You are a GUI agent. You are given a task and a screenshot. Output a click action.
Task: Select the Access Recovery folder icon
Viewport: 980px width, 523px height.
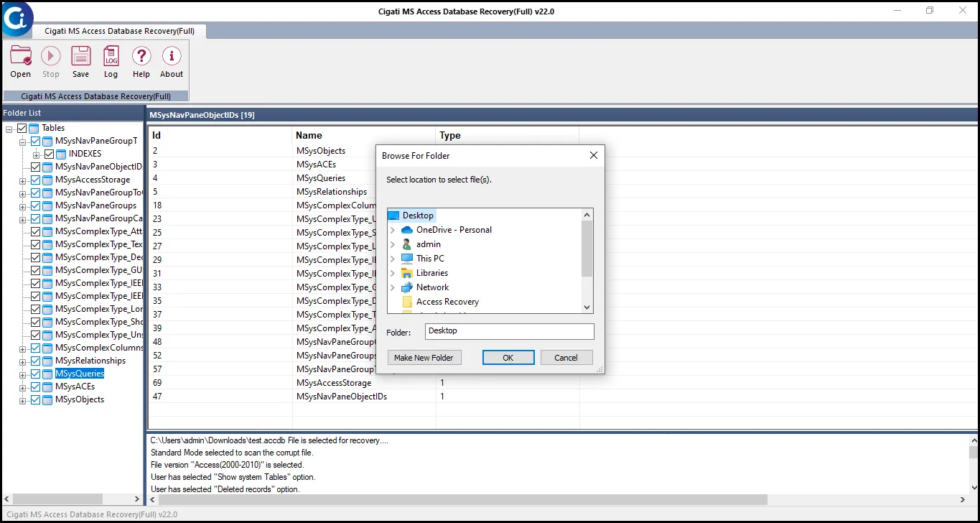point(407,302)
